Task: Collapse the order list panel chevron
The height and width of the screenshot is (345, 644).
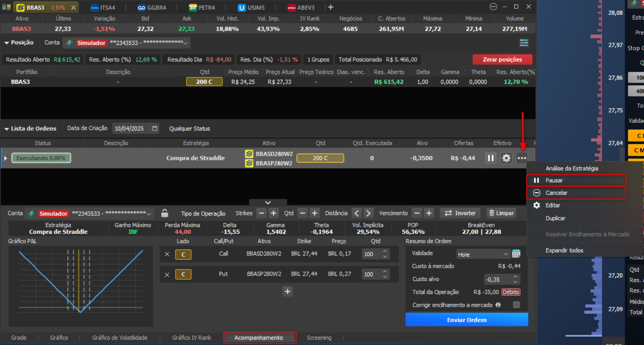Action: (x=268, y=202)
